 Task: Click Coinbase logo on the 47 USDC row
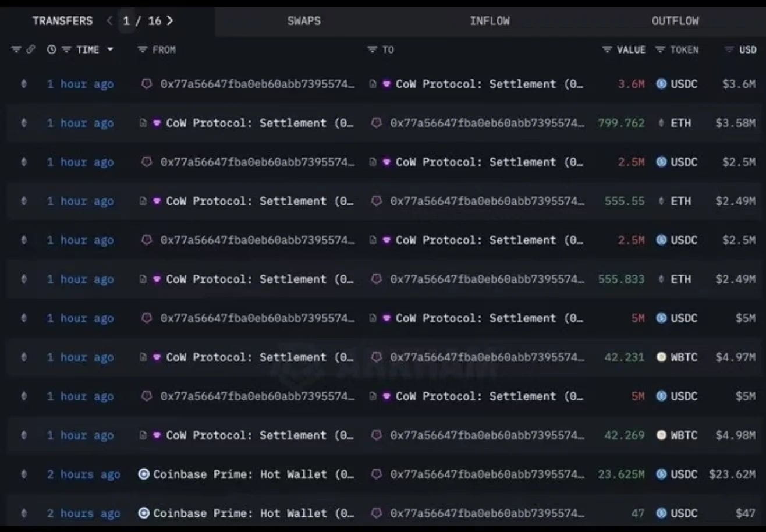point(144,513)
